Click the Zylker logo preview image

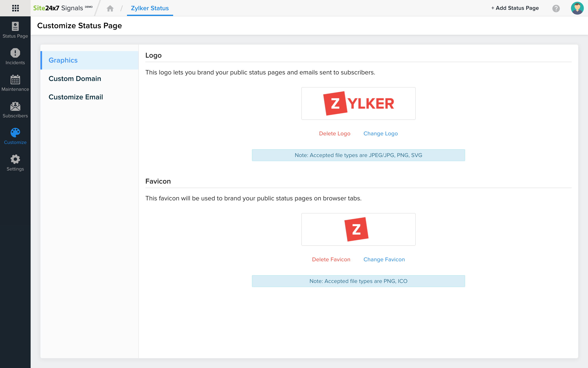tap(358, 103)
